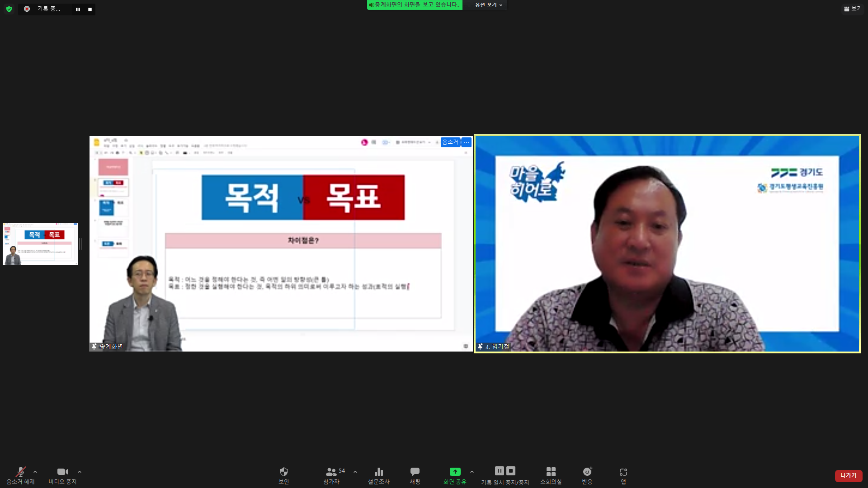Expand audio options arrow beside microphone

click(x=35, y=472)
